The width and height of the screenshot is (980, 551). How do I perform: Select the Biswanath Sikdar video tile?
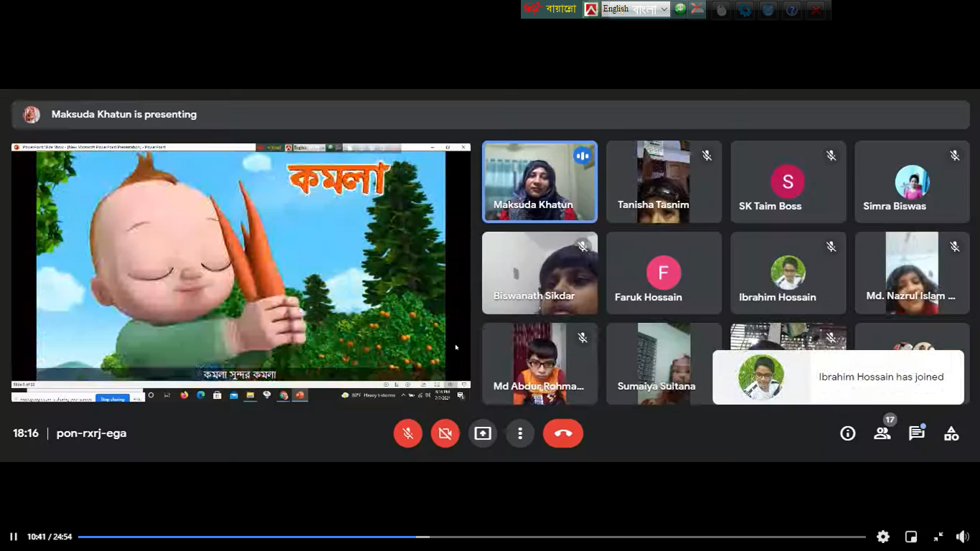(x=540, y=273)
